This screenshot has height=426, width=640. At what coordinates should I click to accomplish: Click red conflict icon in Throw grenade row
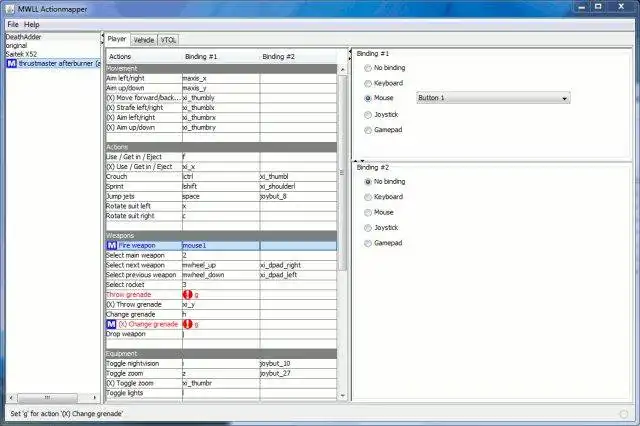[x=188, y=295]
